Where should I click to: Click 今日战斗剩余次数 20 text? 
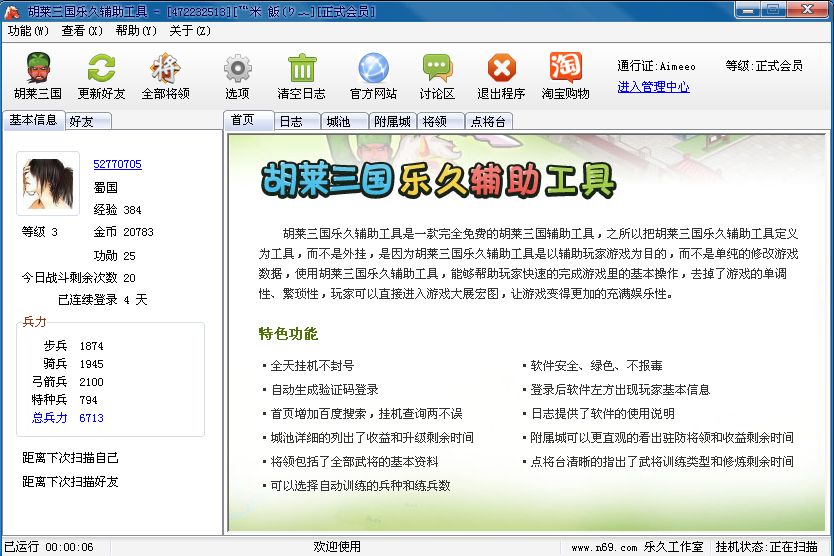79,278
